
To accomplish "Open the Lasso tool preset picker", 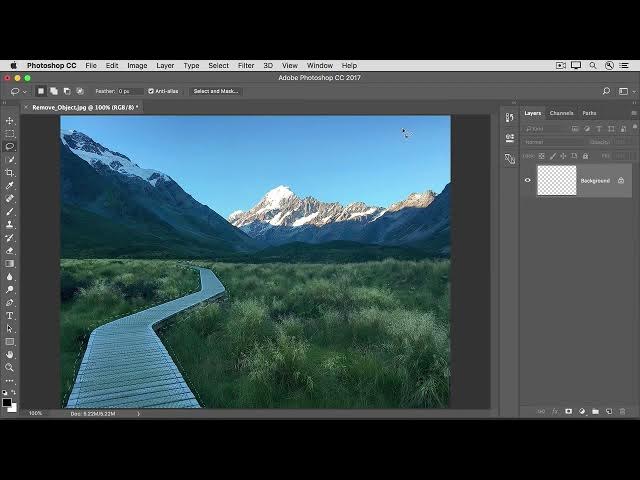I will click(x=18, y=91).
